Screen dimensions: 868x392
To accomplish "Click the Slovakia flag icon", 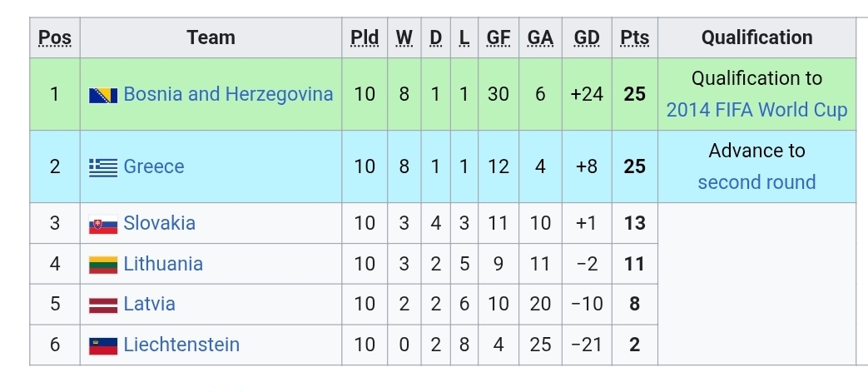I will click(x=103, y=224).
